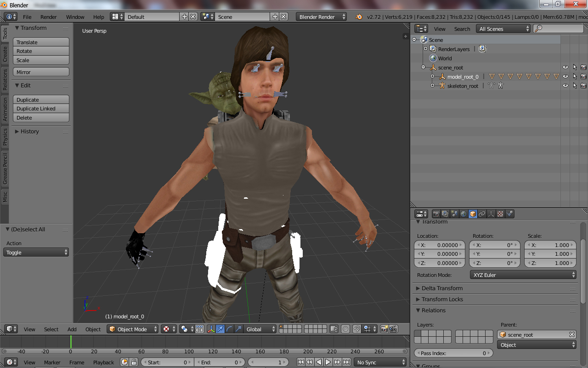Toggle the lock-to-layers button in viewport header
This screenshot has width=588, height=368.
(x=334, y=329)
